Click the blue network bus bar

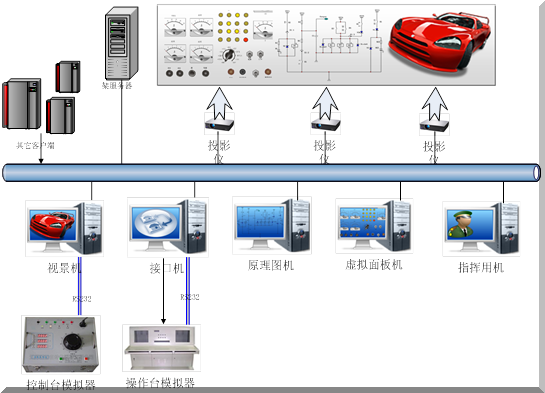[x=271, y=173]
